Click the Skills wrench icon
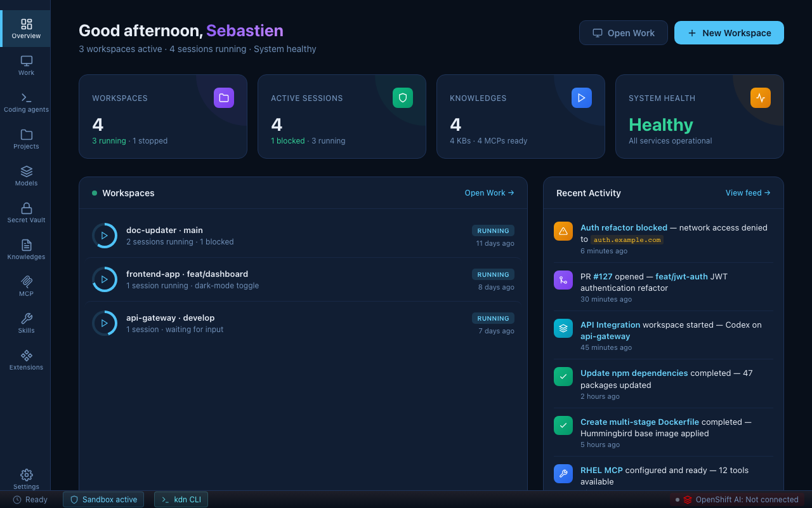 (26, 318)
